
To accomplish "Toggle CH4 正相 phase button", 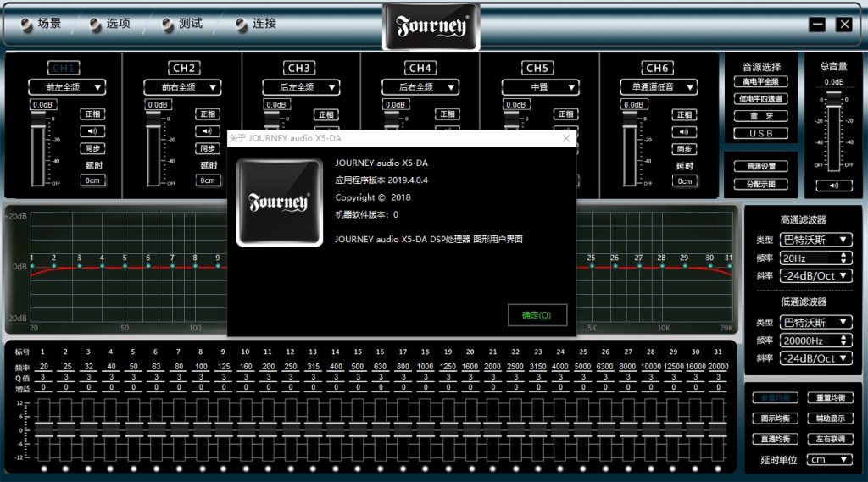I will click(x=448, y=114).
